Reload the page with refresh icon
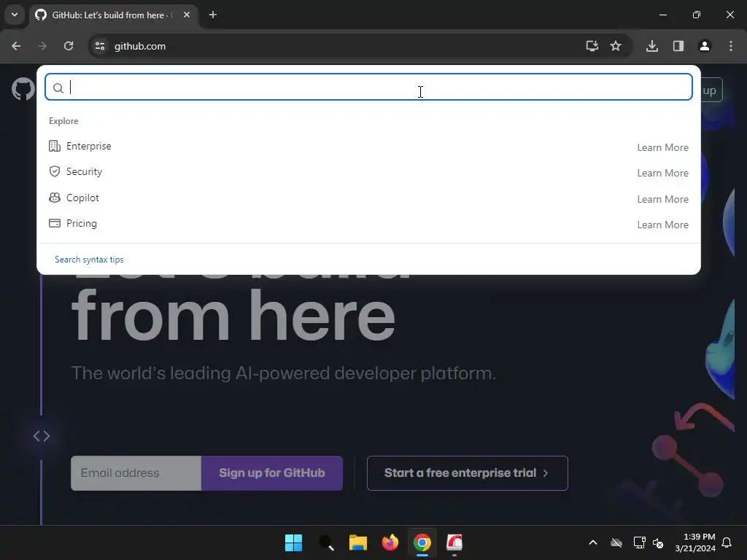Viewport: 747px width, 560px height. coord(69,46)
